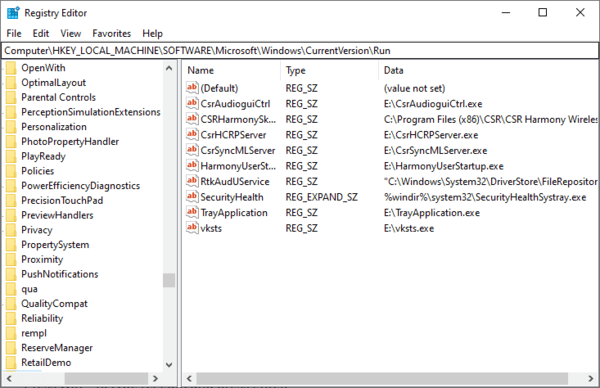Select the TrayApplication value name
Image resolution: width=600 pixels, height=388 pixels.
tap(234, 213)
